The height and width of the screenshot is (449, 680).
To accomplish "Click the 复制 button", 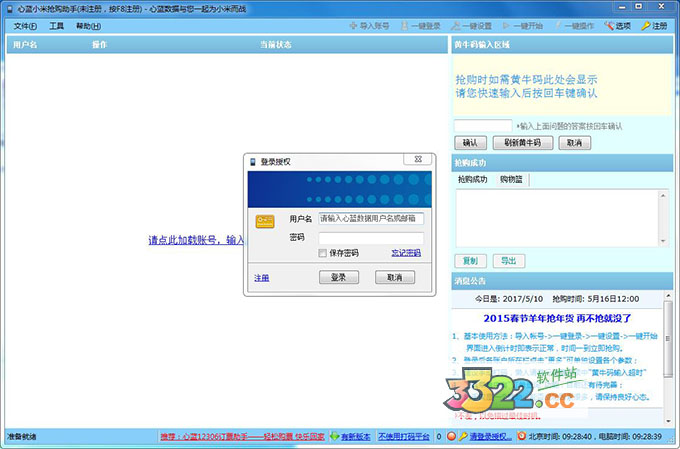I will (x=471, y=261).
